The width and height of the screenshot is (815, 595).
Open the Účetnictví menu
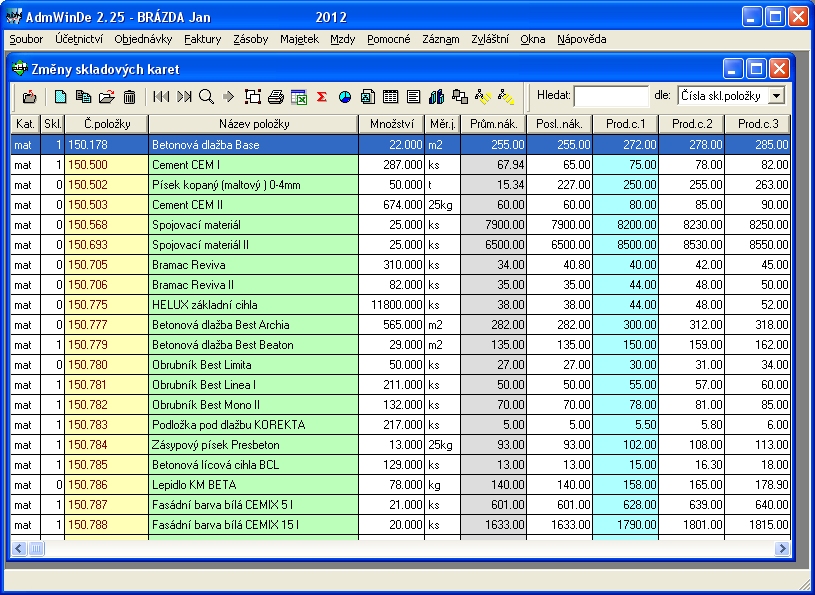tap(79, 39)
